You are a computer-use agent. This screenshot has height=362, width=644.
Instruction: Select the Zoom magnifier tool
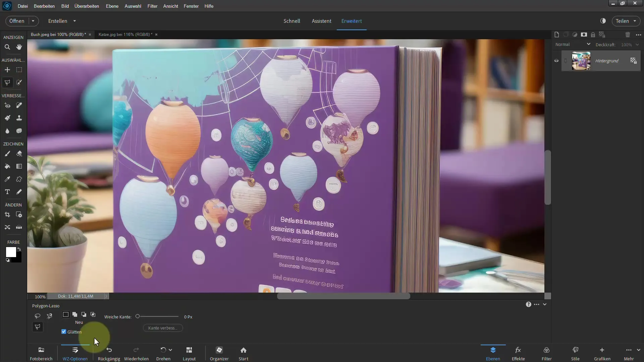[x=7, y=47]
